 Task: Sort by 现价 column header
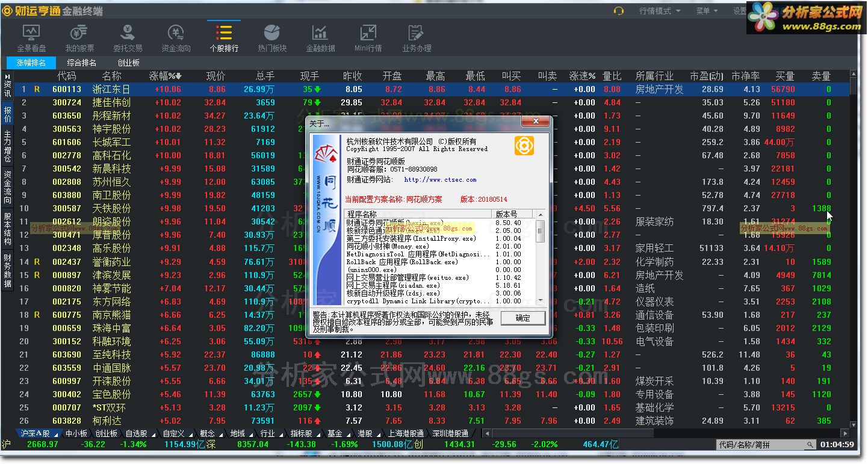pyautogui.click(x=215, y=76)
